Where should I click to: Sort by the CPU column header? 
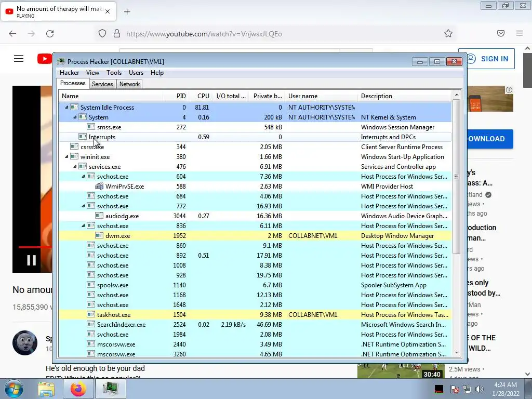coord(201,96)
